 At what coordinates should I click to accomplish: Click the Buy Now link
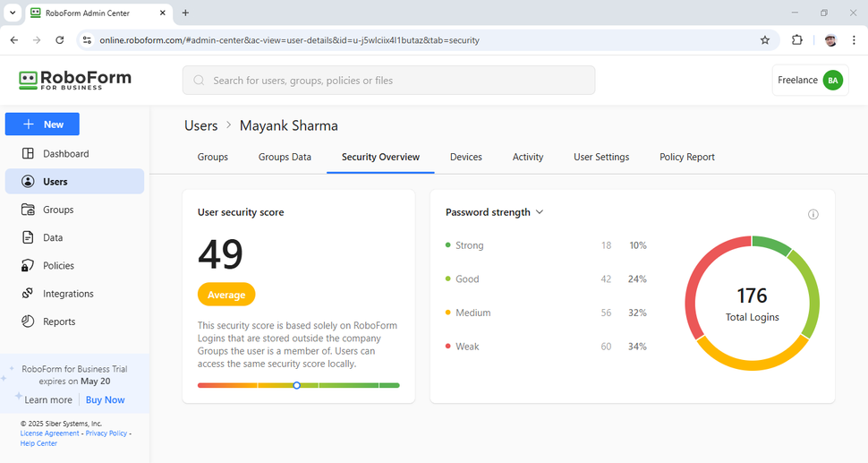[x=106, y=400]
